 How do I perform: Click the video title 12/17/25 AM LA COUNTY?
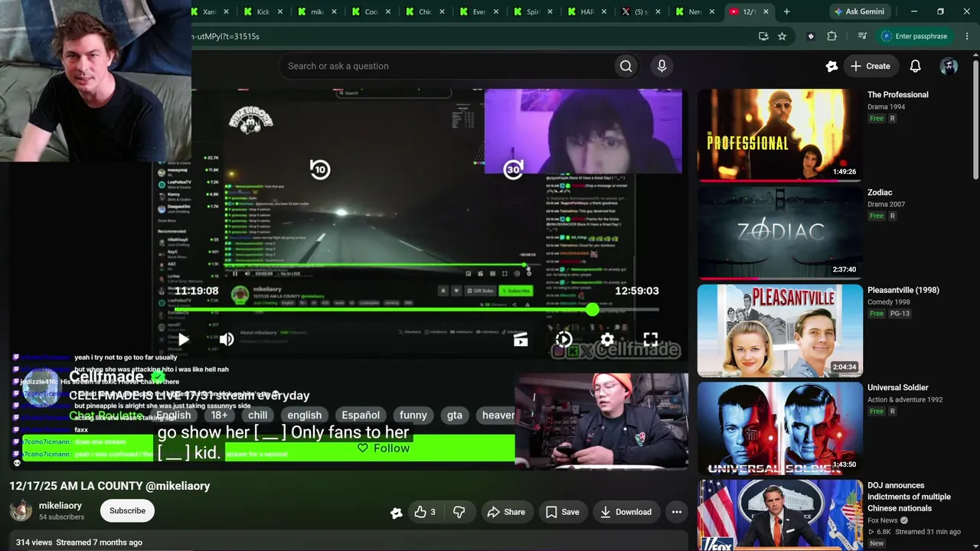click(x=109, y=486)
